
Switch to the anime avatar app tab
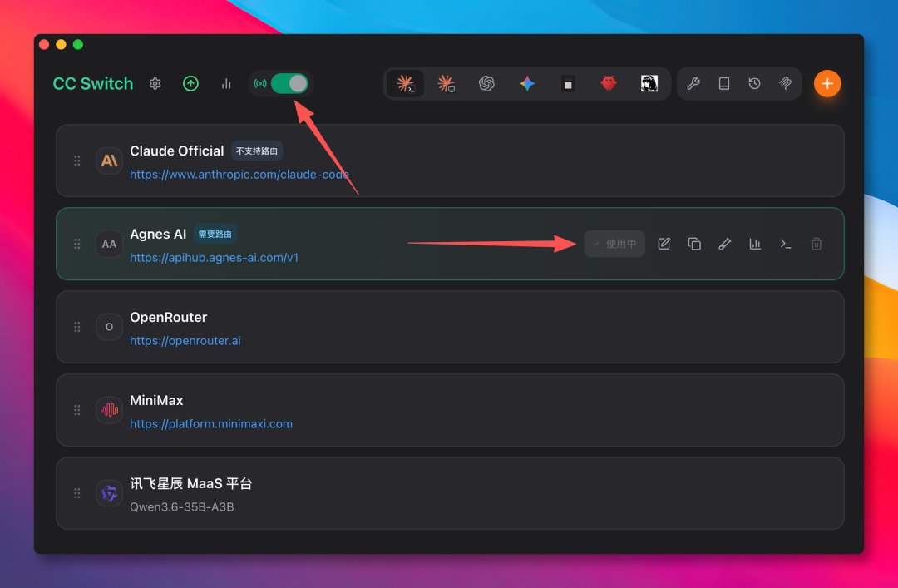649,84
